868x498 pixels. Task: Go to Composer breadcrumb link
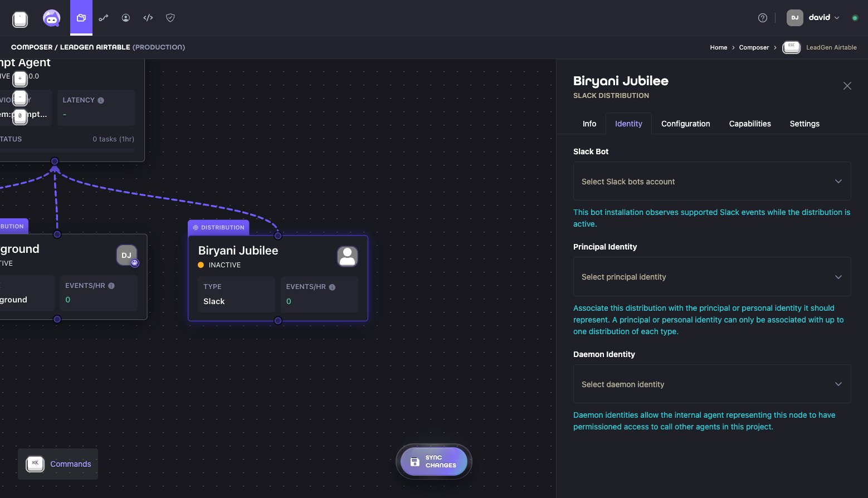(x=754, y=47)
